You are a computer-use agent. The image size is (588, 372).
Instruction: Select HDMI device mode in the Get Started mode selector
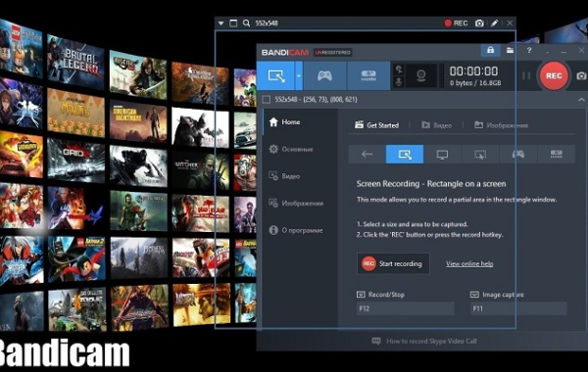click(556, 154)
